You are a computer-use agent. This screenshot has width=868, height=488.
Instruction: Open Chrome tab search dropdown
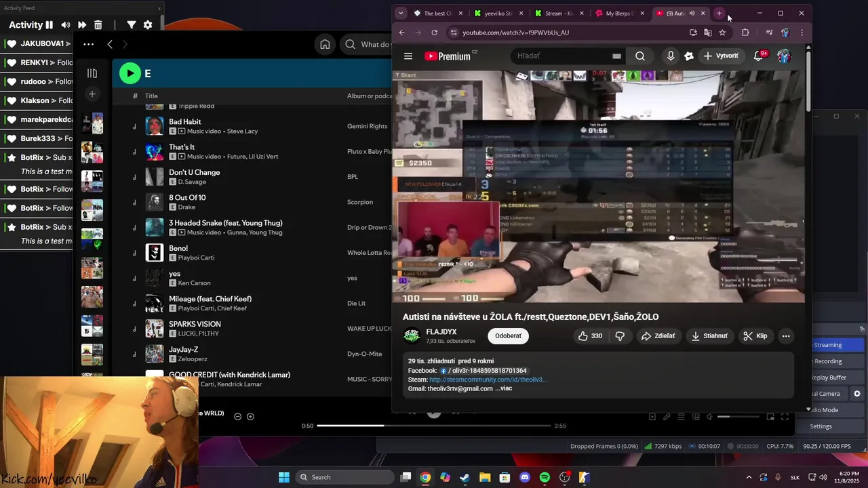401,13
